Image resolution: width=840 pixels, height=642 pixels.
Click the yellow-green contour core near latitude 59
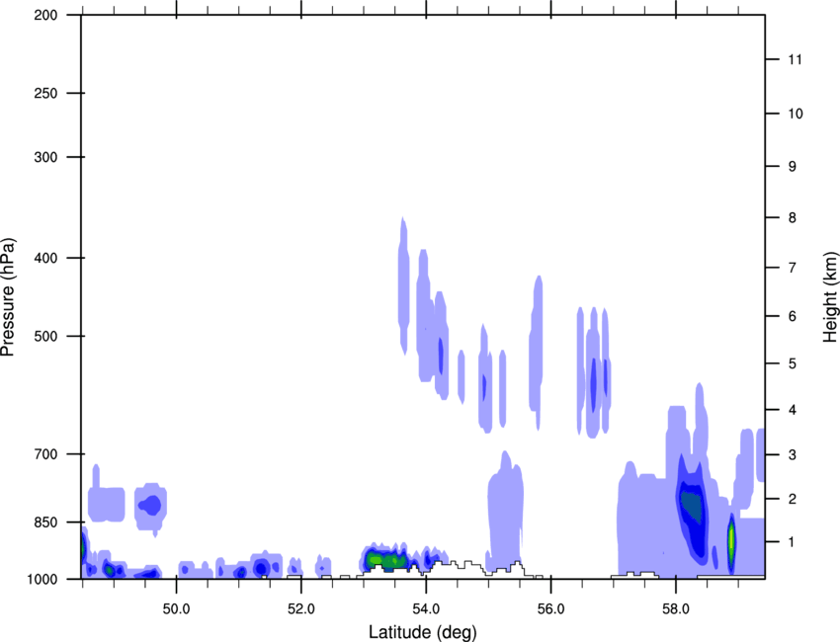tap(730, 541)
